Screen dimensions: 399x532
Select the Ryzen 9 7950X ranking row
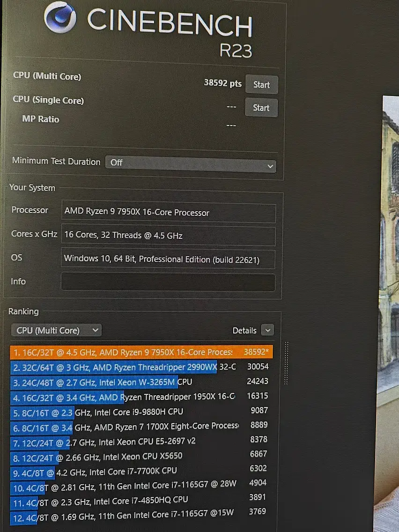141,353
